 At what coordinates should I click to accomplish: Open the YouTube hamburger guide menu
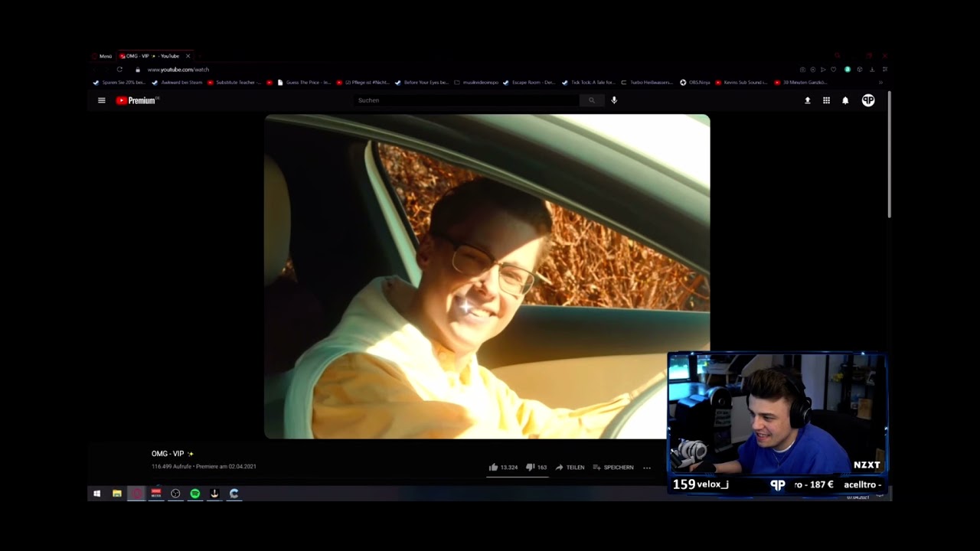click(x=101, y=100)
